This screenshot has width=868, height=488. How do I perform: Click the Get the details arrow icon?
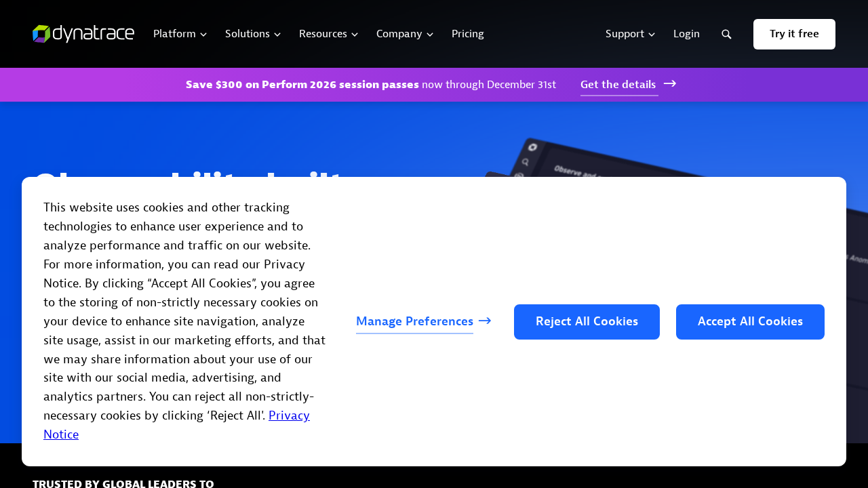pyautogui.click(x=671, y=83)
